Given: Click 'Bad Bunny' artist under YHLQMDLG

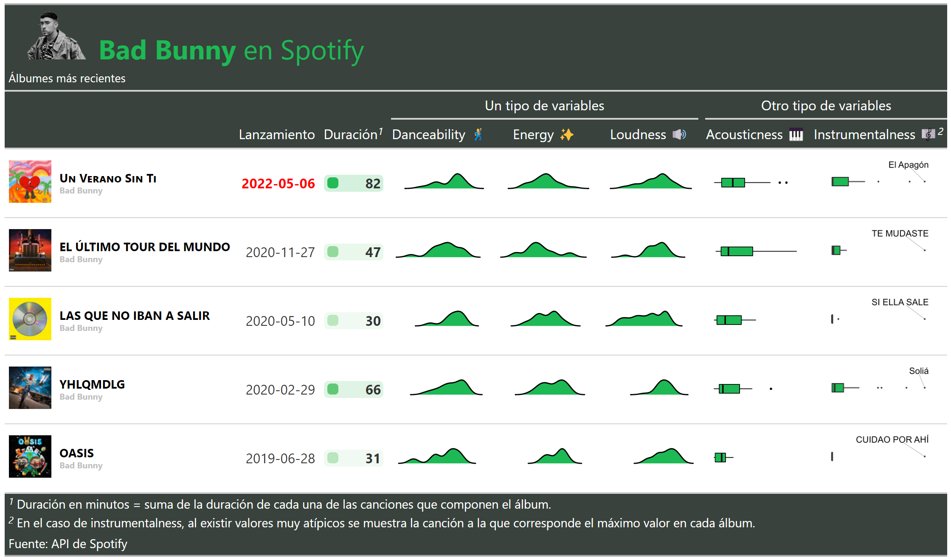Looking at the screenshot, I should click(x=81, y=397).
